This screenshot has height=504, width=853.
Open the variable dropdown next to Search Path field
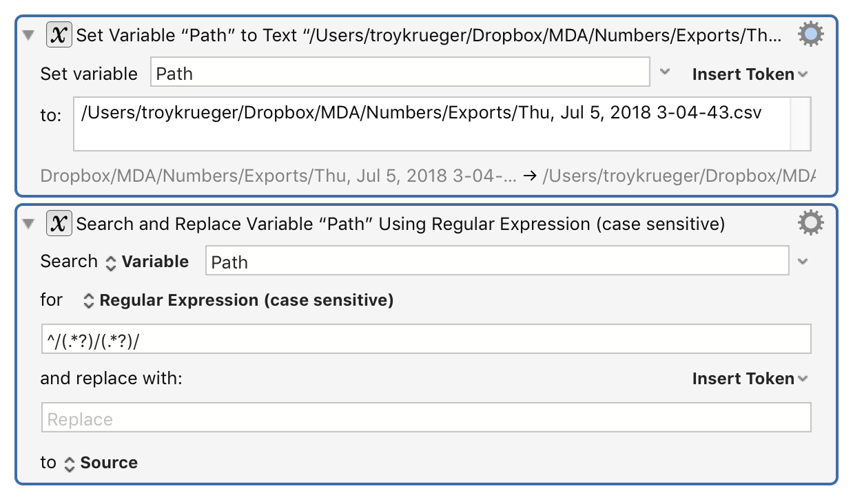(803, 262)
